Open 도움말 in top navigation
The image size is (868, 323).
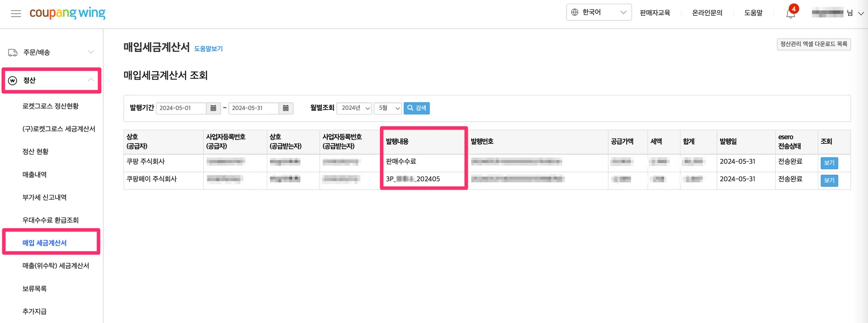(x=753, y=13)
